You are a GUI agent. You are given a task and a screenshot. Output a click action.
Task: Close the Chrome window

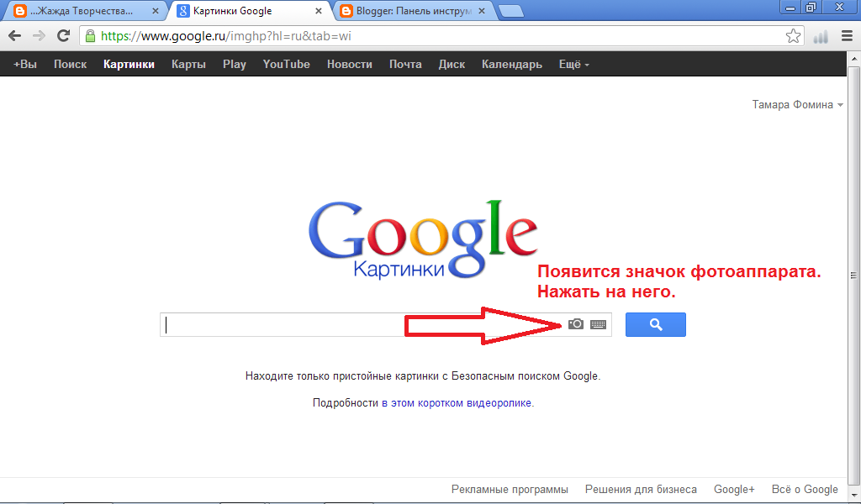click(840, 7)
